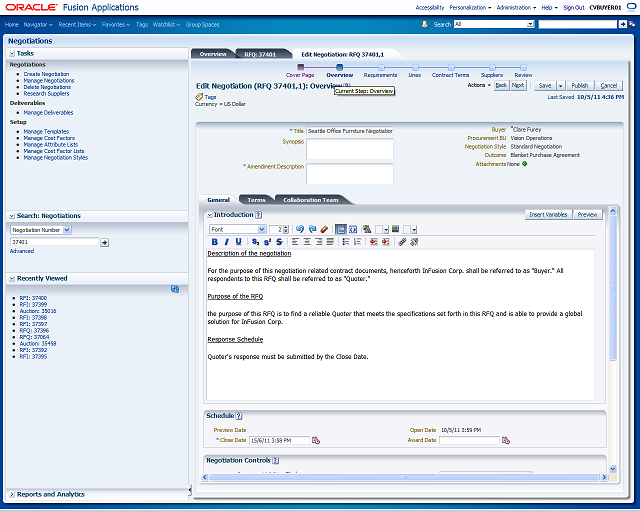Open Recent Items menu

(x=77, y=24)
